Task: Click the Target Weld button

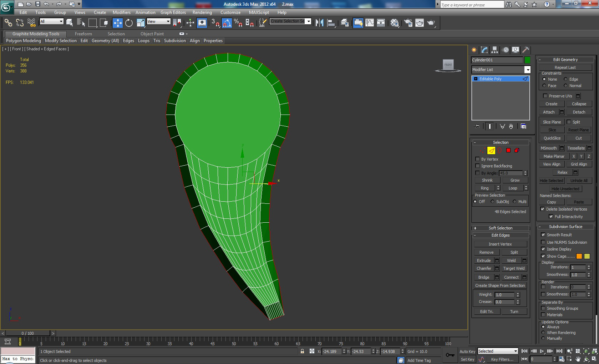Action: point(514,268)
